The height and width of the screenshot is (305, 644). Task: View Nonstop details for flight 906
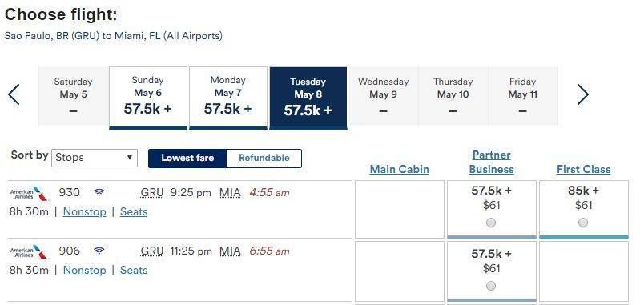pos(84,270)
